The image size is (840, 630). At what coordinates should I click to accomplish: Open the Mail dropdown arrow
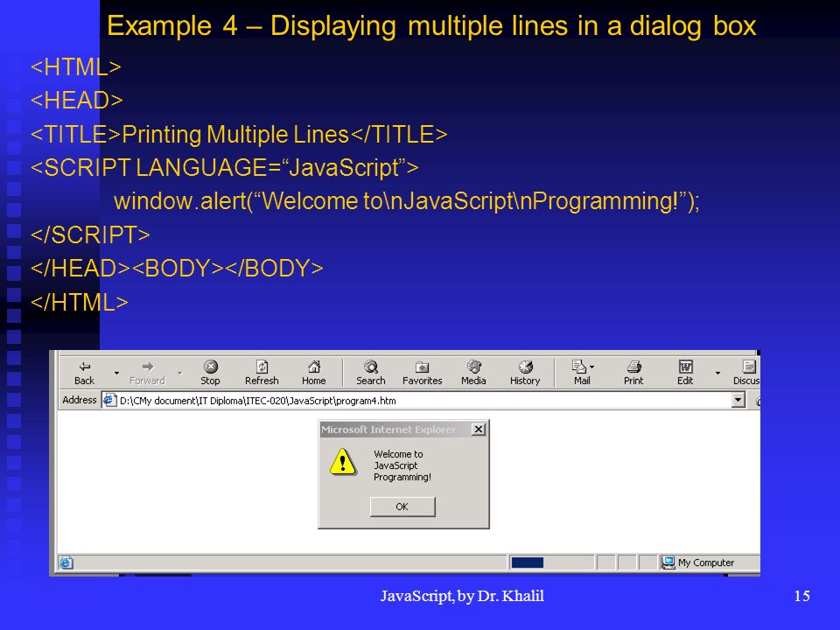tap(591, 367)
